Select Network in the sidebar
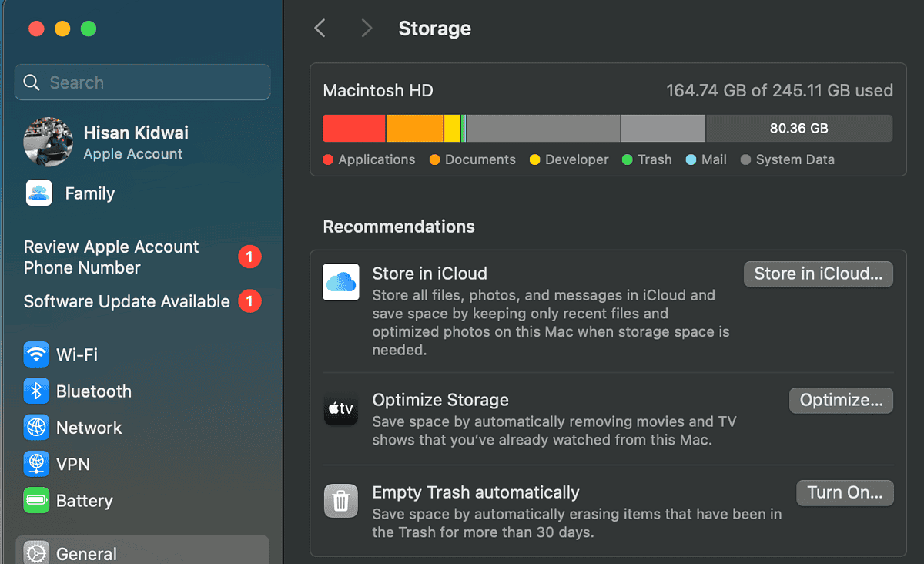Image resolution: width=924 pixels, height=564 pixels. 142,428
